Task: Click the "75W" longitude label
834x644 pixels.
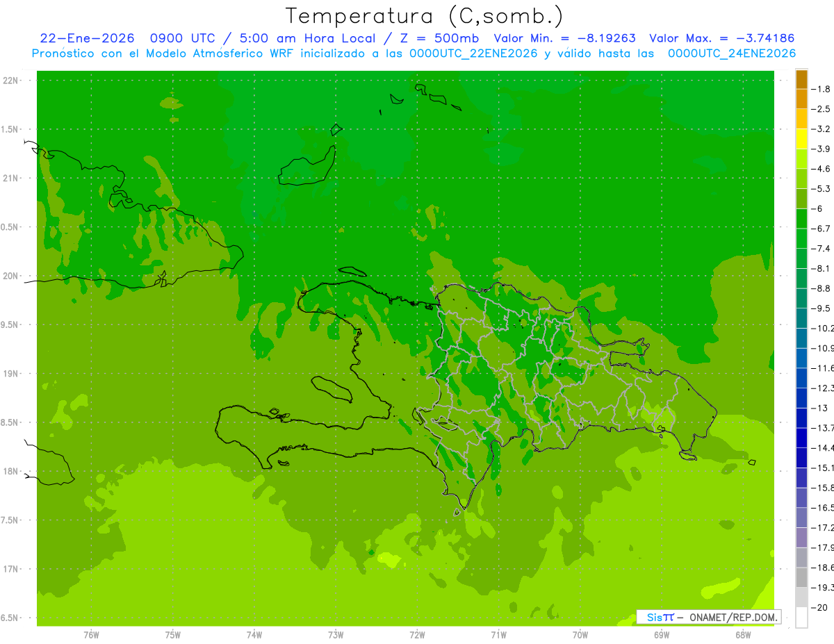Action: coord(173,635)
